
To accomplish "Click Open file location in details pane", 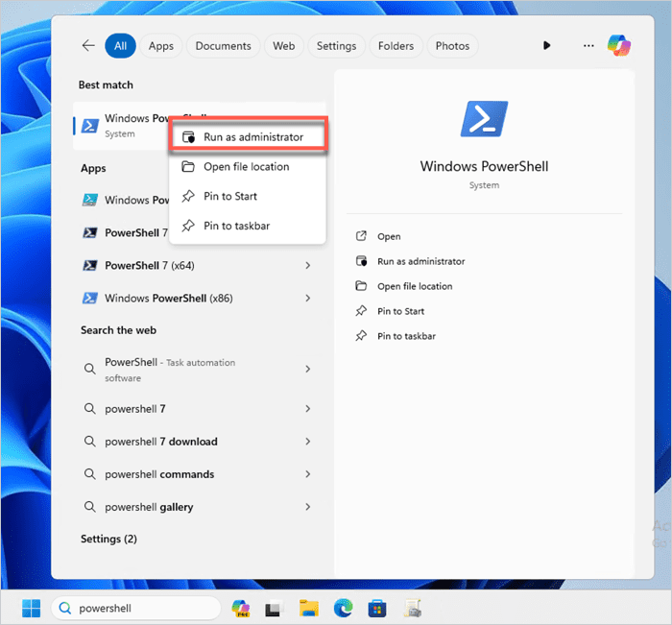I will tap(415, 286).
